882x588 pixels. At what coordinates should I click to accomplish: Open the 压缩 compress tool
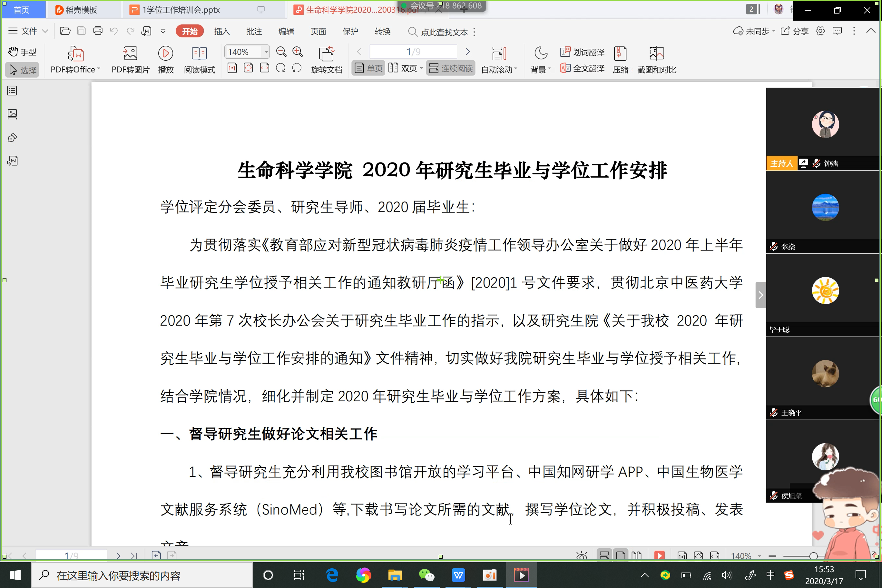pos(620,54)
